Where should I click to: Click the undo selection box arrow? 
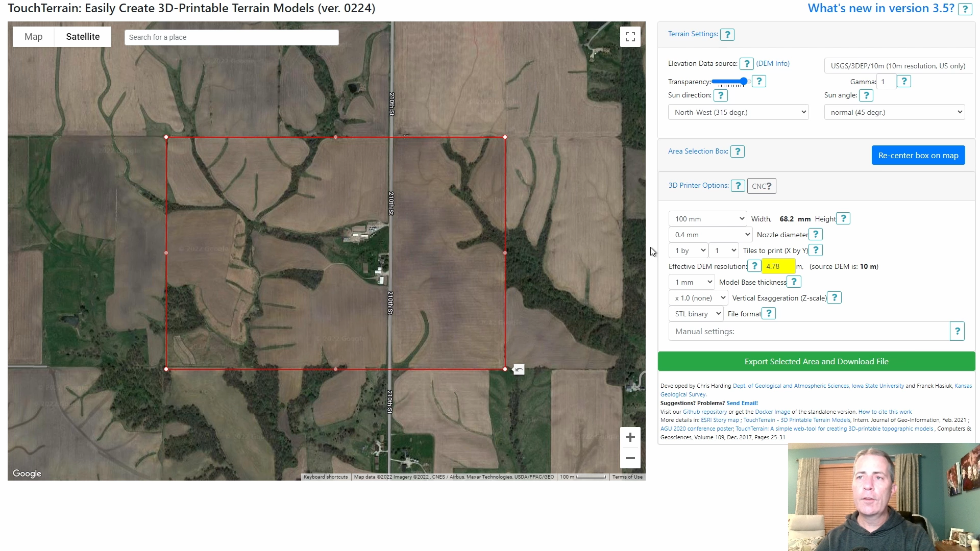(x=519, y=369)
